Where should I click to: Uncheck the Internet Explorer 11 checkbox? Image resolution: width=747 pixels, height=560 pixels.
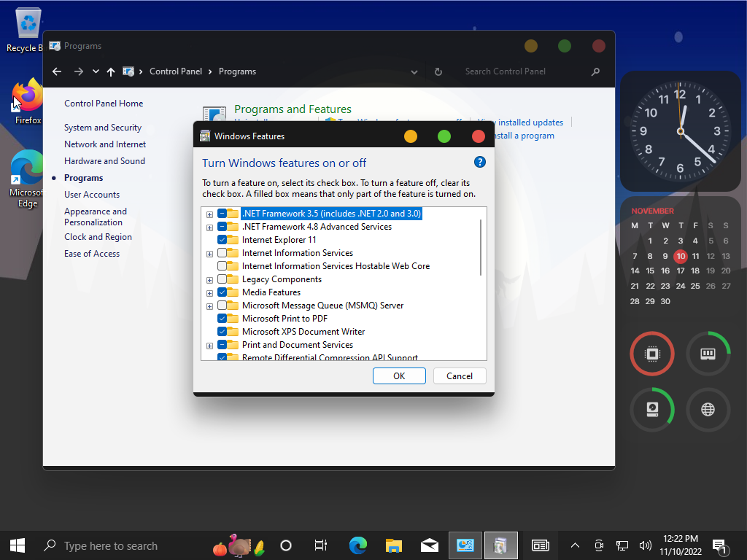[x=222, y=240]
